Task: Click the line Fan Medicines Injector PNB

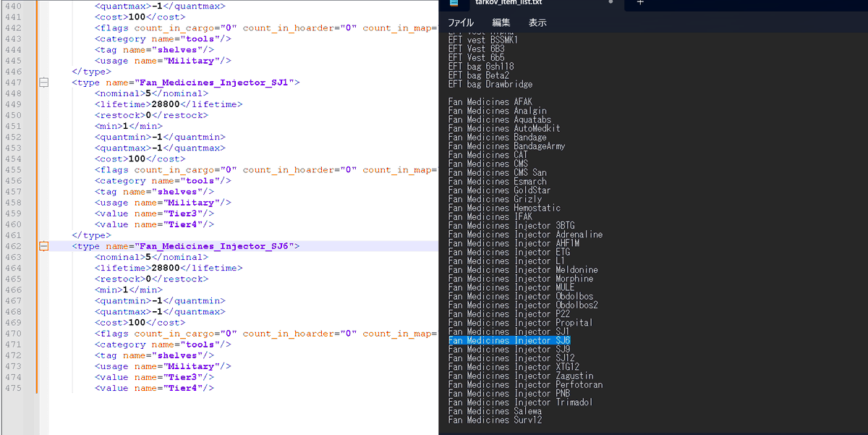Action: tap(509, 394)
